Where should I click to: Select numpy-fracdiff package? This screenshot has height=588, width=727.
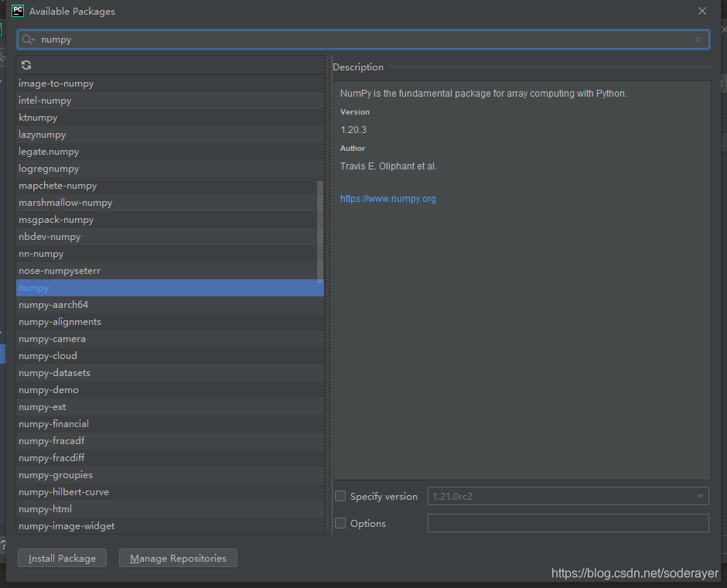point(169,458)
